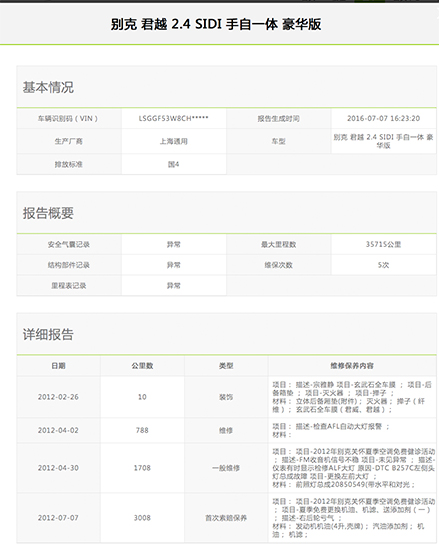Image resolution: width=439 pixels, height=550 pixels.
Task: Select the report time 2016-07-07 16:23:20
Action: 384,119
